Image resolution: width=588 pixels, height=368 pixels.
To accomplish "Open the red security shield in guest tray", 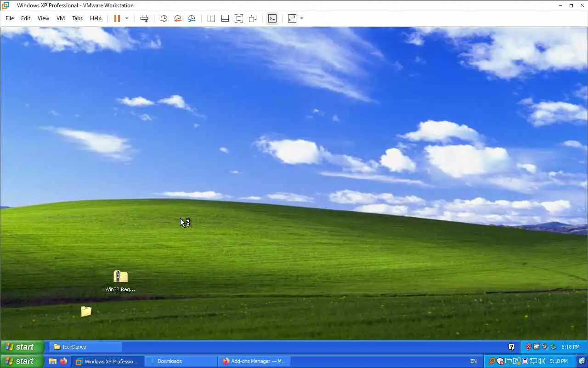I will pos(528,347).
